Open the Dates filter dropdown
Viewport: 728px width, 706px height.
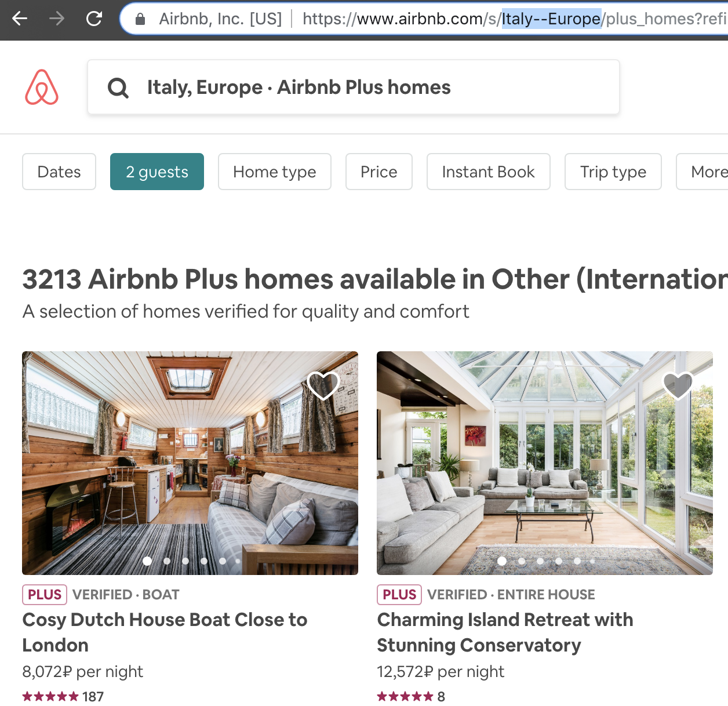(59, 172)
